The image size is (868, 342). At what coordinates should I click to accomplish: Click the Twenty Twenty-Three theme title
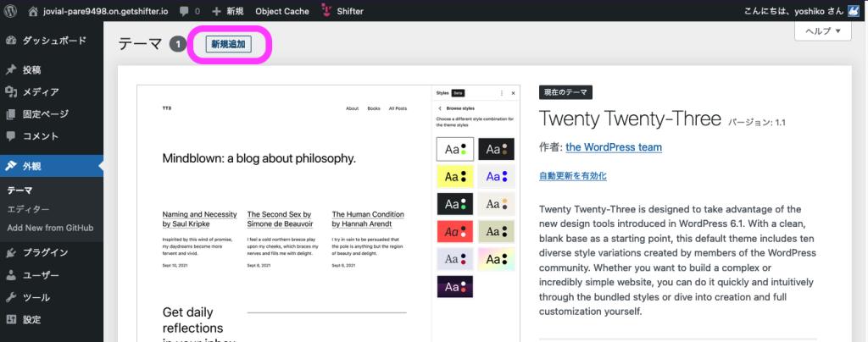point(630,119)
